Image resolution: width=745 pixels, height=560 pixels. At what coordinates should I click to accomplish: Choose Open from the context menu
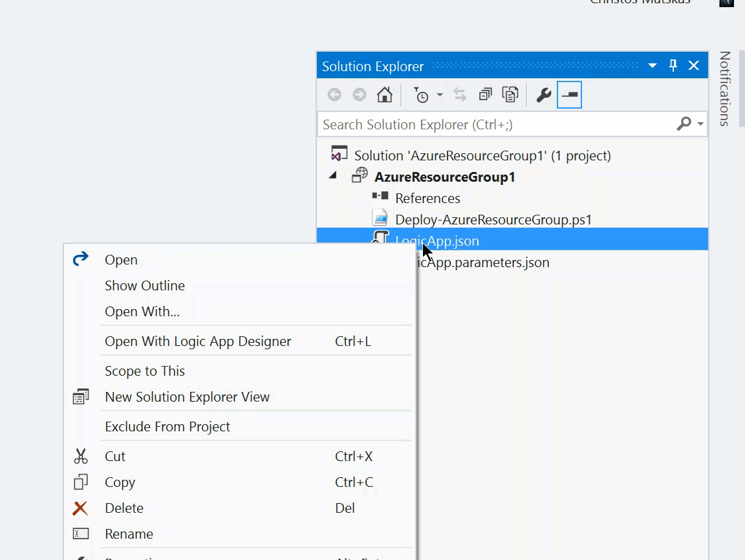[x=240, y=260]
